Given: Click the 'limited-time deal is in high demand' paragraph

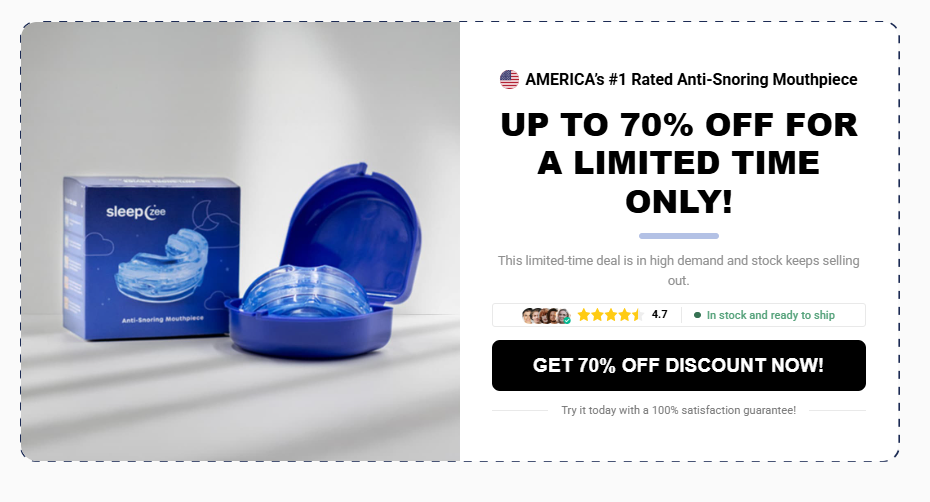Looking at the screenshot, I should point(679,270).
